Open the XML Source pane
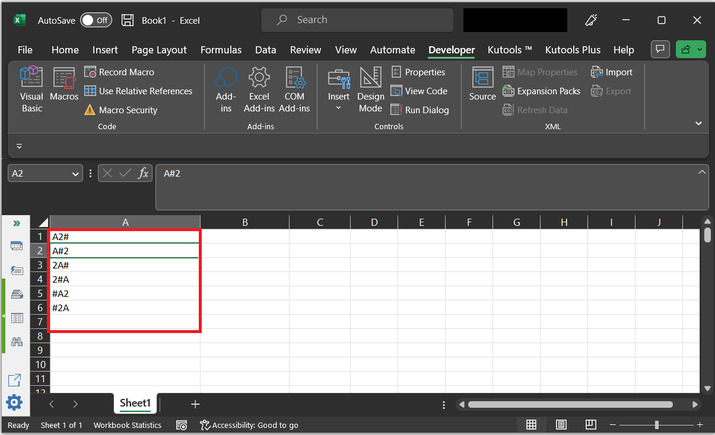The image size is (715, 435). [482, 84]
